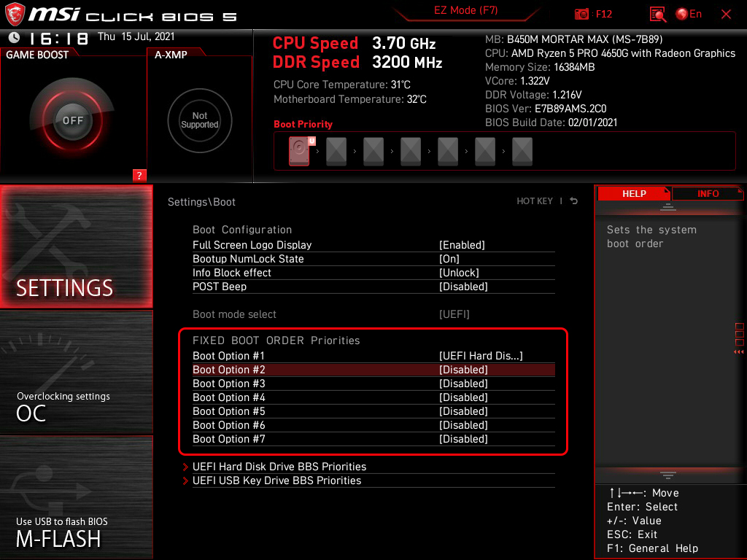Open the SETTINGS section
The image size is (747, 560).
pos(76,246)
